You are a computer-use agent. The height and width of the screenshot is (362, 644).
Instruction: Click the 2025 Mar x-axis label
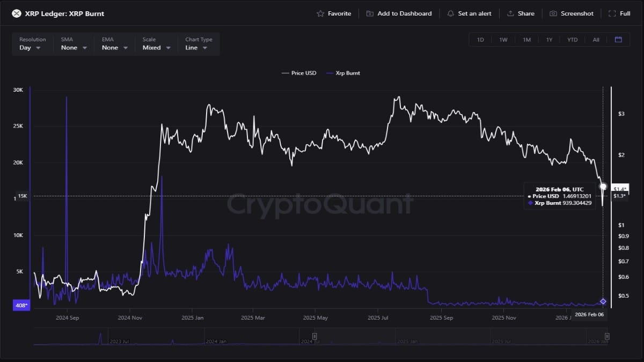coord(253,317)
